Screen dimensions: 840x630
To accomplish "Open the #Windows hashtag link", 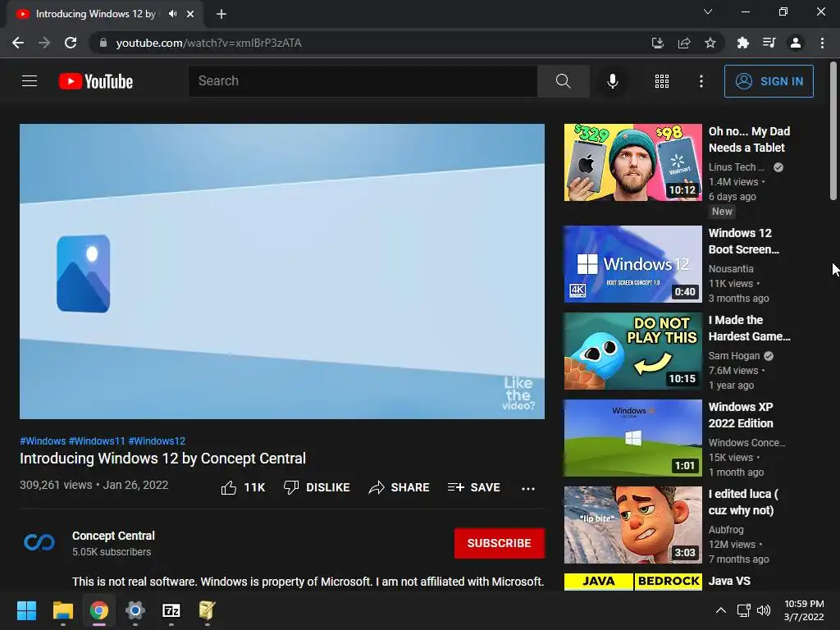I will [43, 441].
